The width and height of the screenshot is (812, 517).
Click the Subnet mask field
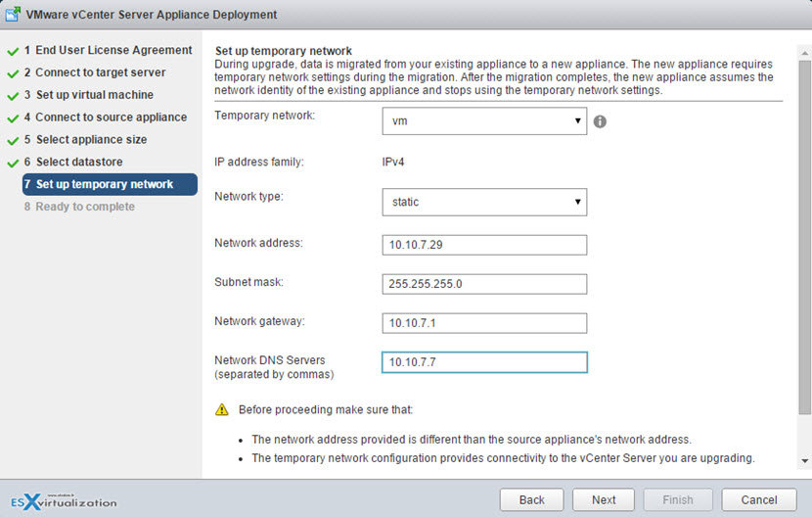tap(484, 284)
